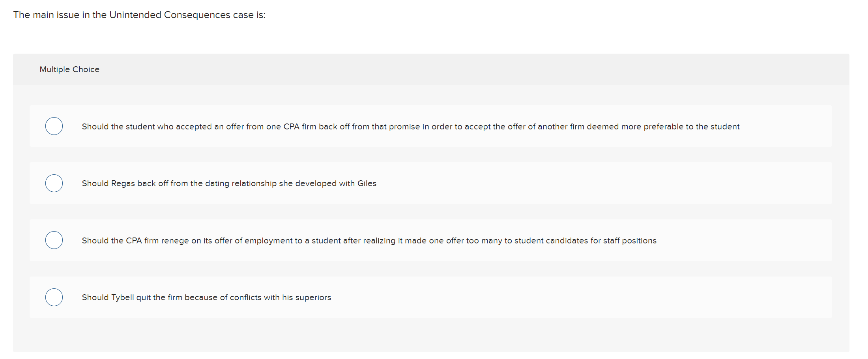The width and height of the screenshot is (868, 359).
Task: Choose the radio button for the CPA firm renege option
Action: 54,240
